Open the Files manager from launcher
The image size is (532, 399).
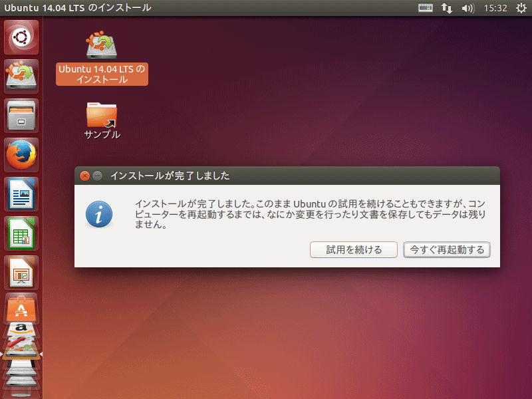(21, 116)
